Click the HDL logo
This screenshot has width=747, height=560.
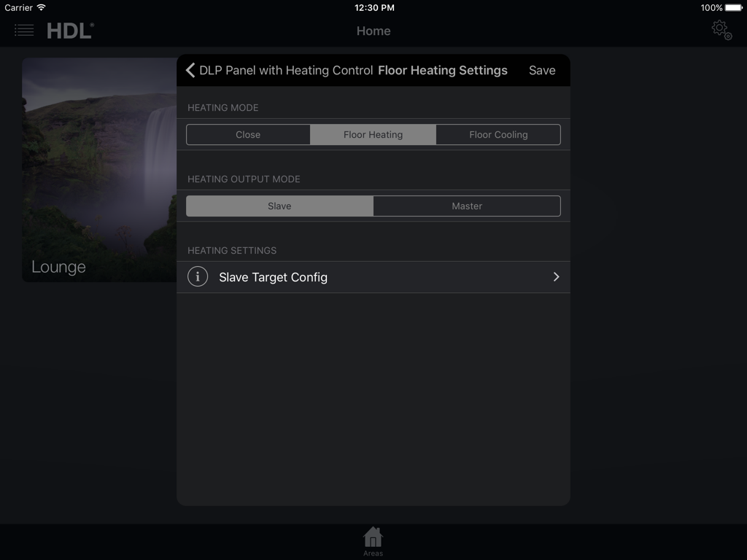70,31
